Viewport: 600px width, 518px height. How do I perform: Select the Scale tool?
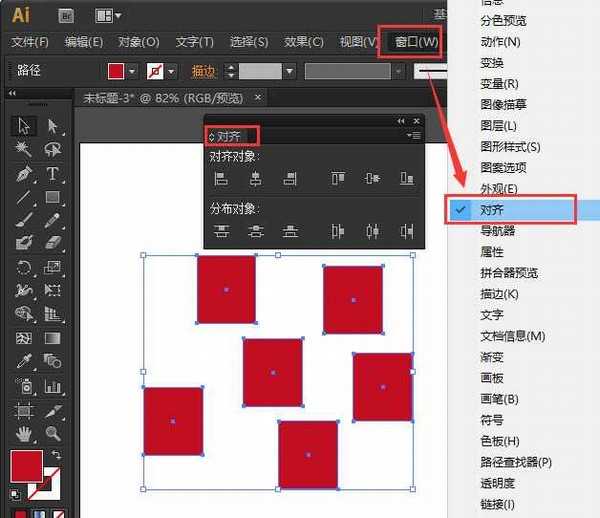(x=52, y=267)
